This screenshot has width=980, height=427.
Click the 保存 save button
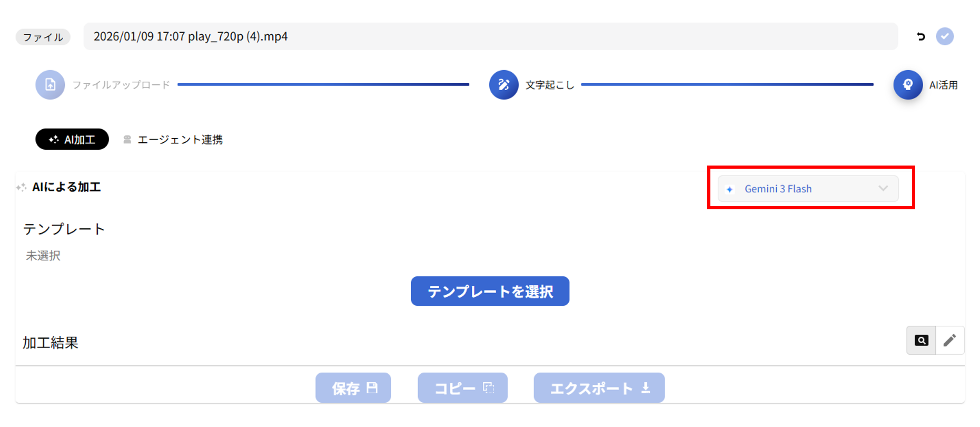click(x=353, y=388)
